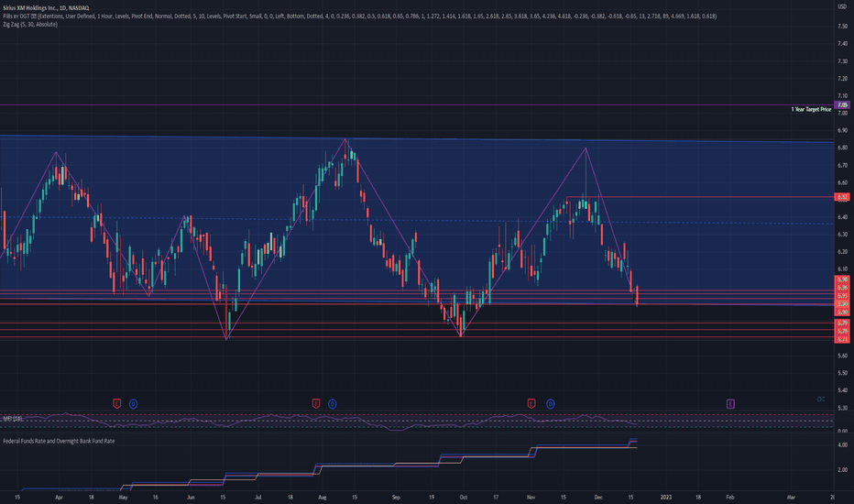Select the red horizontal line at 6.52
Screen dimensions: 854x504
pos(700,197)
